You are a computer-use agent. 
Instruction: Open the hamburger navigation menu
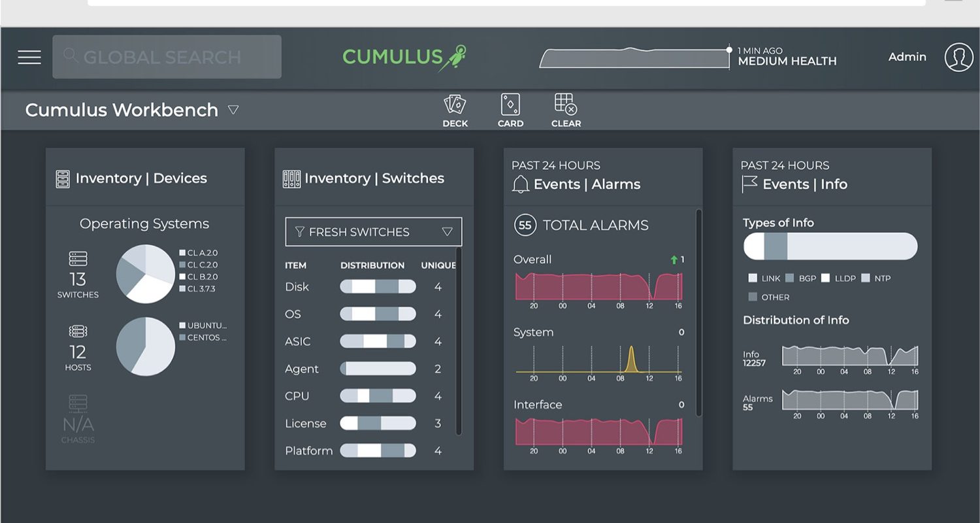click(x=29, y=57)
